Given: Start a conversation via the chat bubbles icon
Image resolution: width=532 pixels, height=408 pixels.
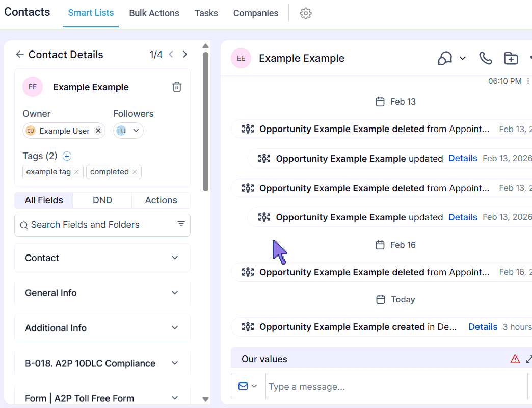Looking at the screenshot, I should 444,58.
